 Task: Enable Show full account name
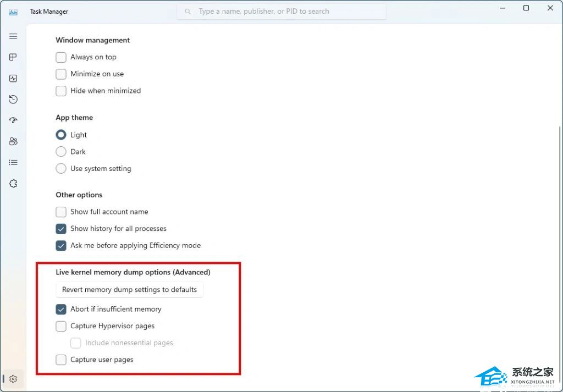click(x=61, y=212)
